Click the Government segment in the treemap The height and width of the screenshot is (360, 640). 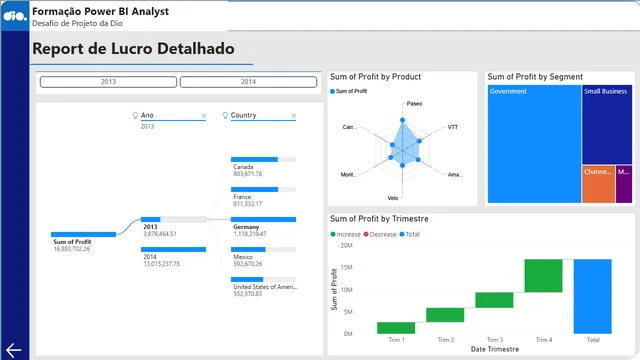(534, 144)
